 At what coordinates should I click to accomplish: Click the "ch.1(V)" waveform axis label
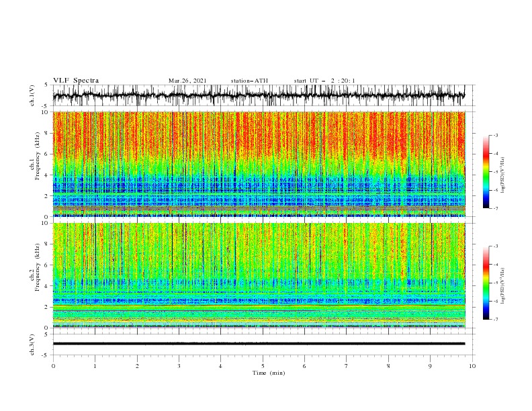click(x=32, y=95)
